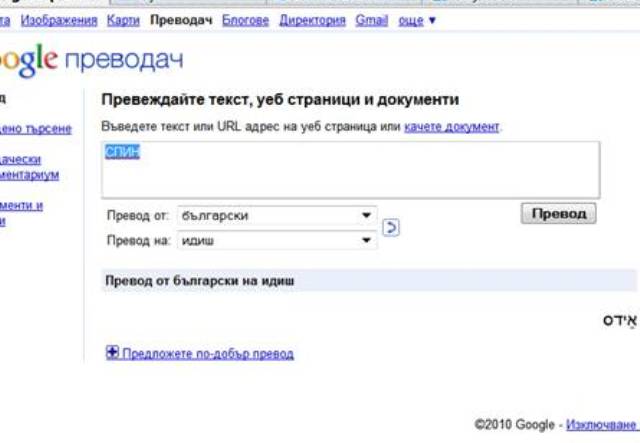Click the качете документ link
The width and height of the screenshot is (640, 443).
point(451,127)
